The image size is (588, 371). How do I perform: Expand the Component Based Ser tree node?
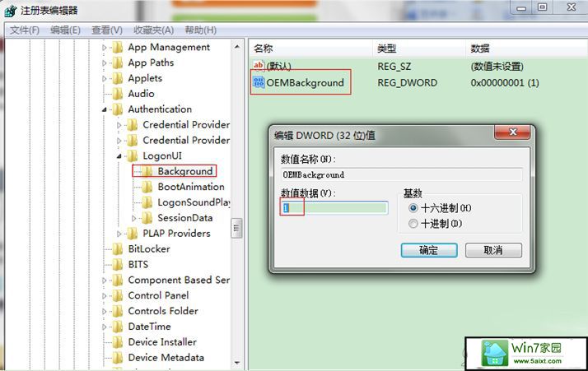105,281
